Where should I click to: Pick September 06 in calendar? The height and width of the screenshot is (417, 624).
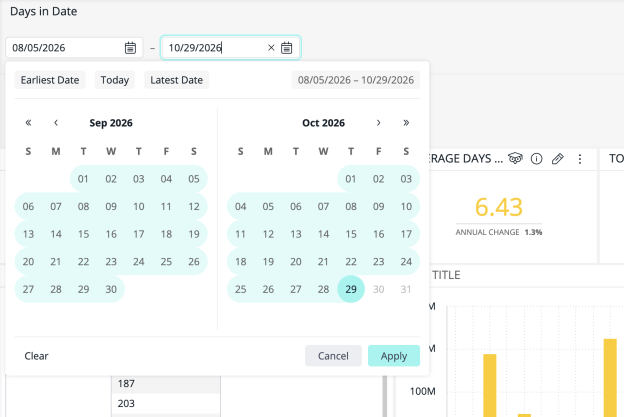click(28, 207)
